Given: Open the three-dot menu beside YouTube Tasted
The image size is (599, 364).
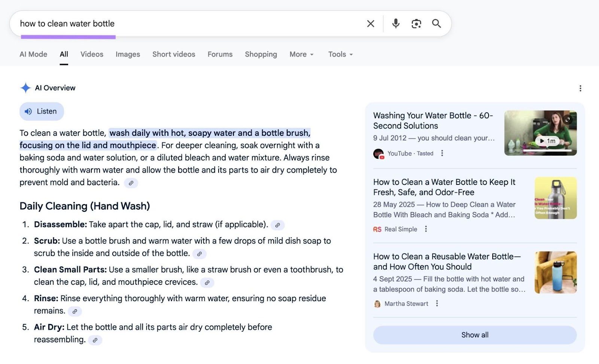Looking at the screenshot, I should (442, 153).
